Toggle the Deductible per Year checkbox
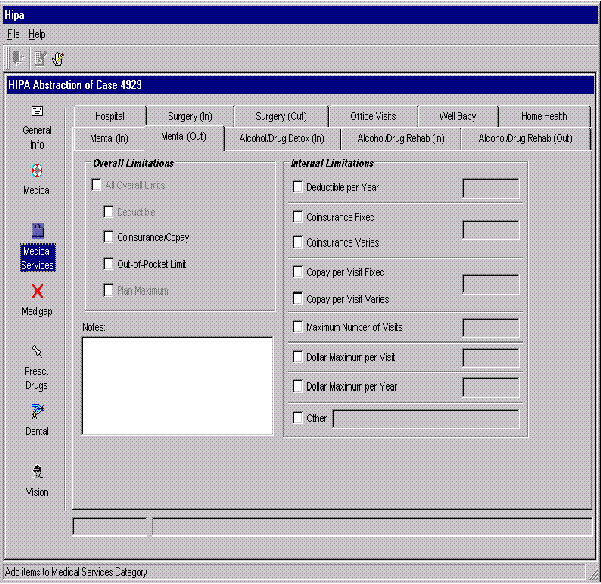 coord(297,186)
